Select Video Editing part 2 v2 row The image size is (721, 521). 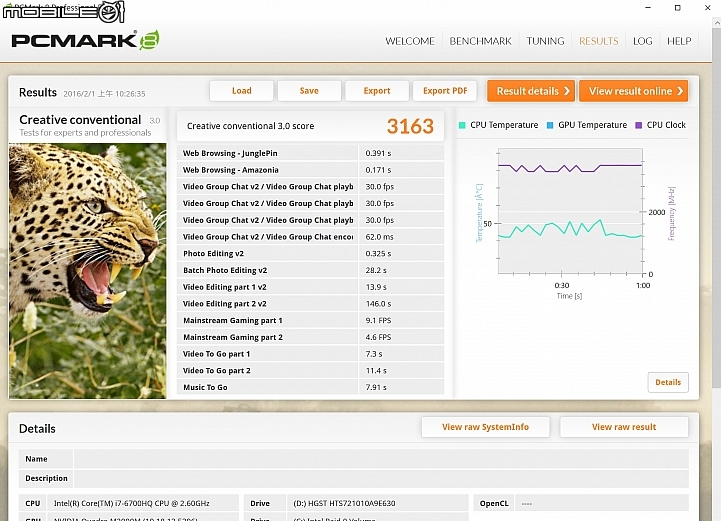[310, 303]
